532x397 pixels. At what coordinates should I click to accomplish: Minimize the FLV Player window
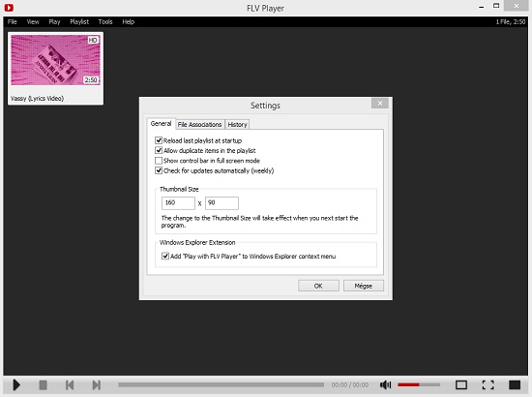click(482, 7)
